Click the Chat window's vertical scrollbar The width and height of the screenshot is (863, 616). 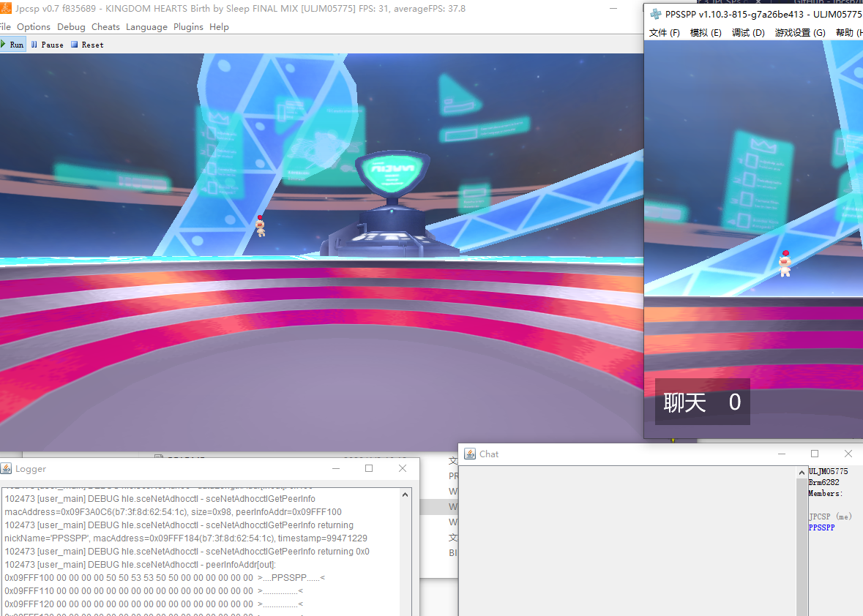tap(802, 541)
